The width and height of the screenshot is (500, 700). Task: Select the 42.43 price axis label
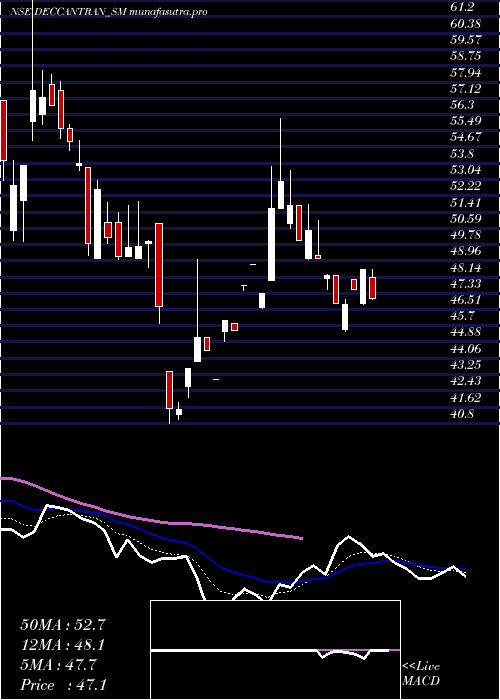pos(466,381)
